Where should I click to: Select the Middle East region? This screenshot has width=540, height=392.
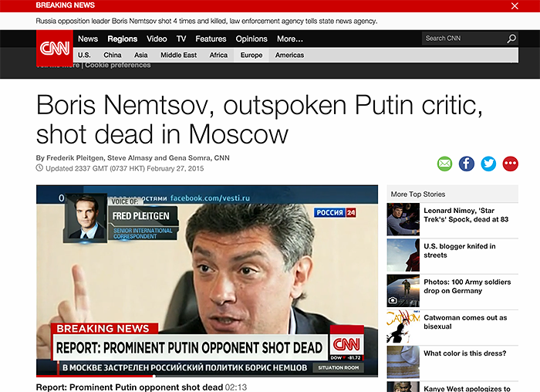[180, 56]
